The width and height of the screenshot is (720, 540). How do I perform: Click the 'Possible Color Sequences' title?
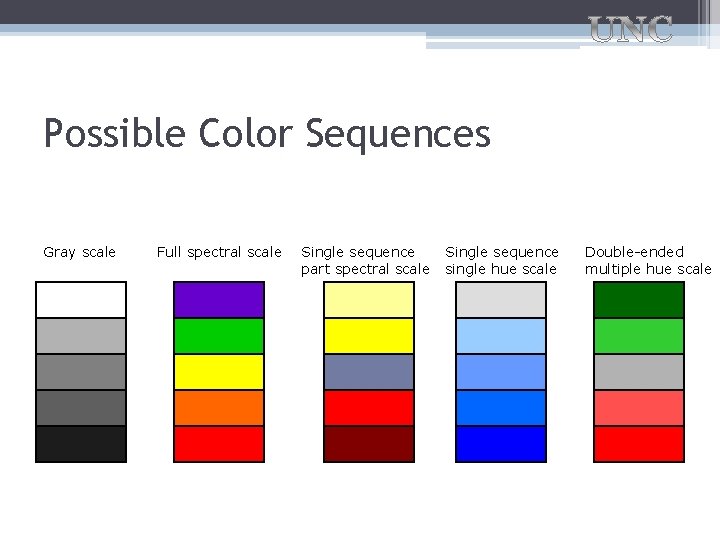point(267,134)
